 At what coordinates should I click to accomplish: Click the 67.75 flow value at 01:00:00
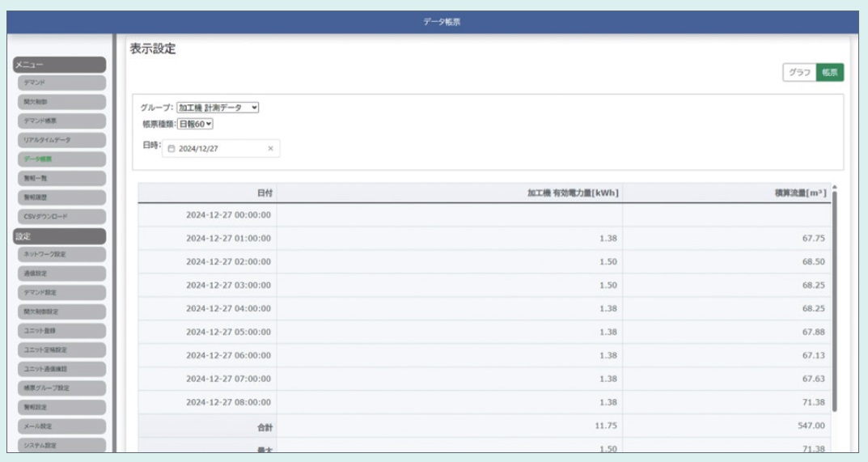pos(814,238)
